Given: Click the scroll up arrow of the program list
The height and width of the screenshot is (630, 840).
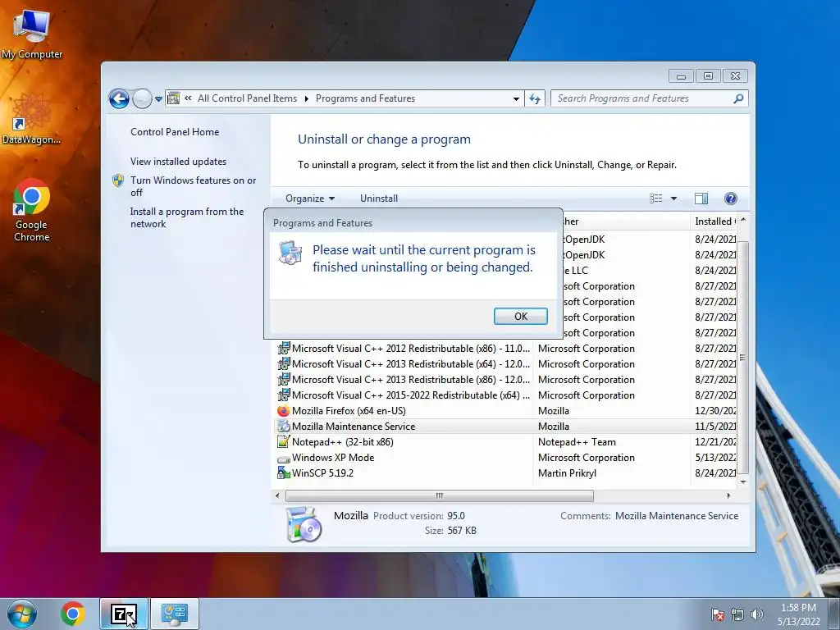Looking at the screenshot, I should (743, 220).
